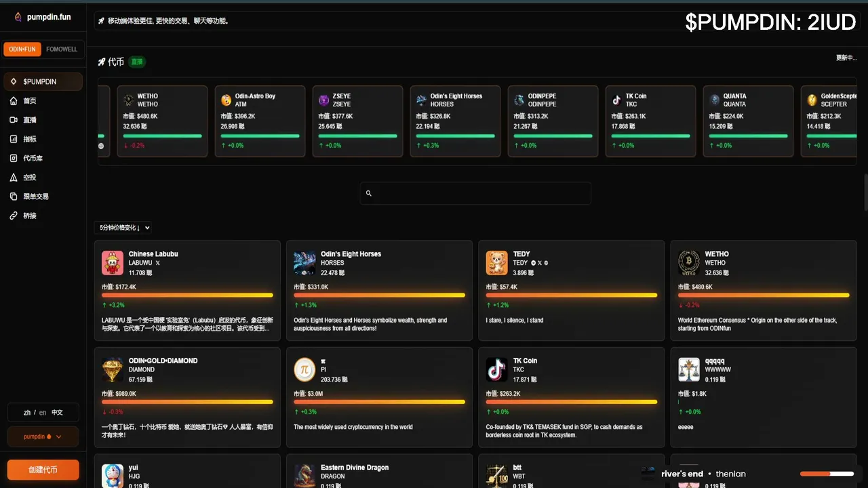Click the Odin-Astro Boy coin avatar
Image resolution: width=868 pixels, height=488 pixels.
226,100
